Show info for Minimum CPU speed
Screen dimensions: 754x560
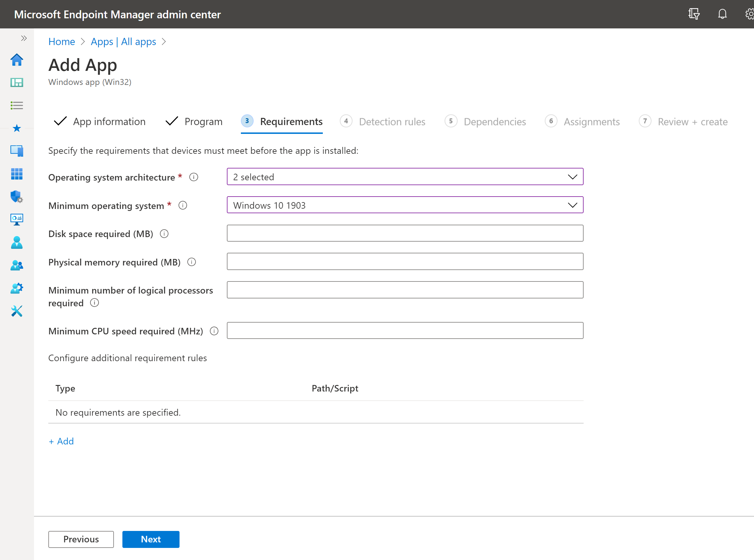pyautogui.click(x=214, y=331)
